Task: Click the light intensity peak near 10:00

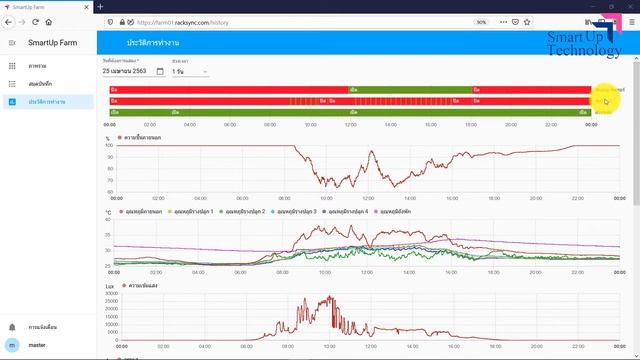Action: 330,297
